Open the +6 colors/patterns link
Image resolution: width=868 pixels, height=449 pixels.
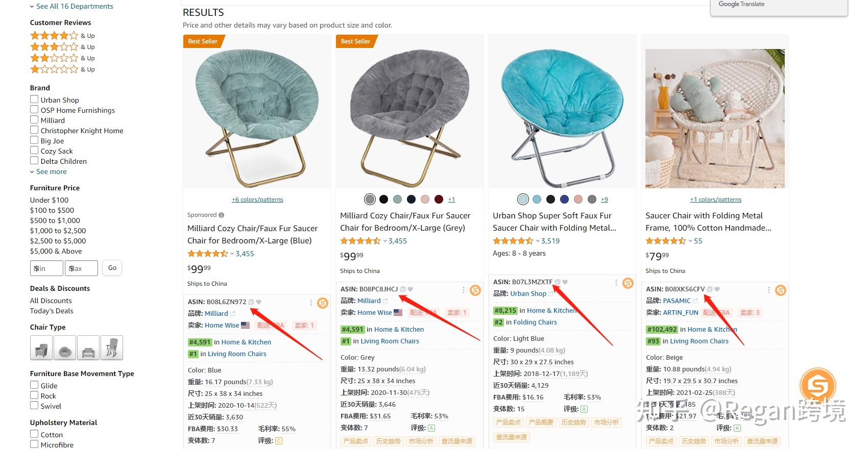point(257,199)
